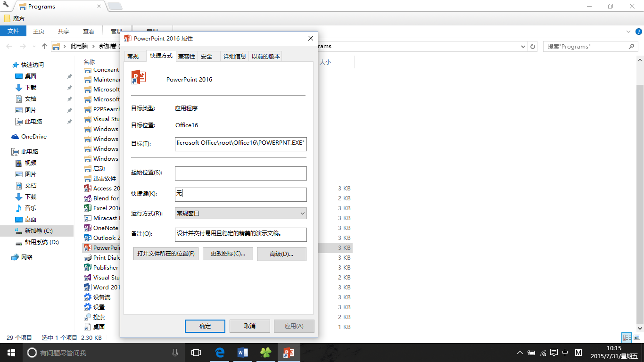Focus the 起始位置 start-in field
The width and height of the screenshot is (644, 362).
pos(240,173)
